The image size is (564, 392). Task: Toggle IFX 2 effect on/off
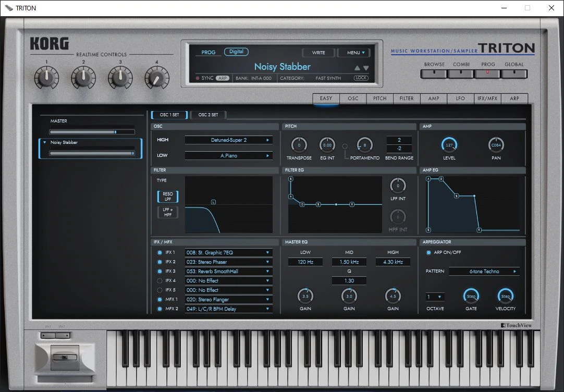(x=160, y=262)
